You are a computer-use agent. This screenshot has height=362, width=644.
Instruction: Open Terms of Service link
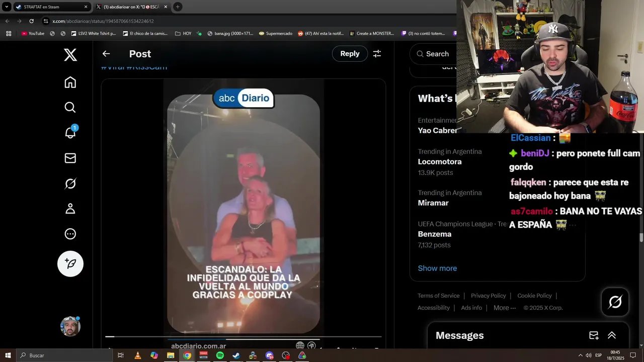click(x=438, y=296)
